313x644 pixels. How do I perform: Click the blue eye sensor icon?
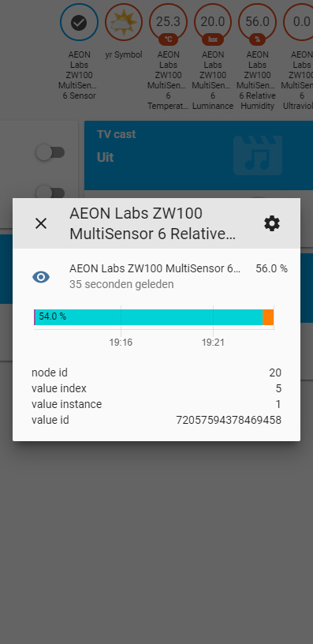pos(41,277)
